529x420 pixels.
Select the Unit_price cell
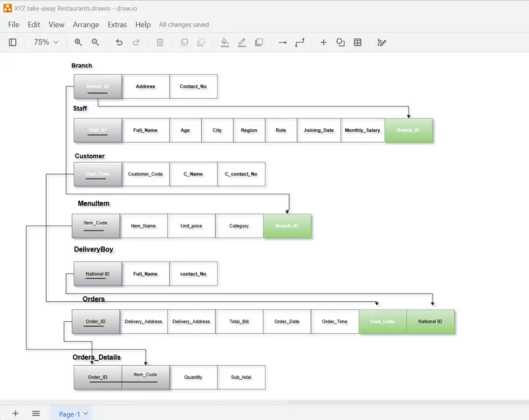point(192,226)
